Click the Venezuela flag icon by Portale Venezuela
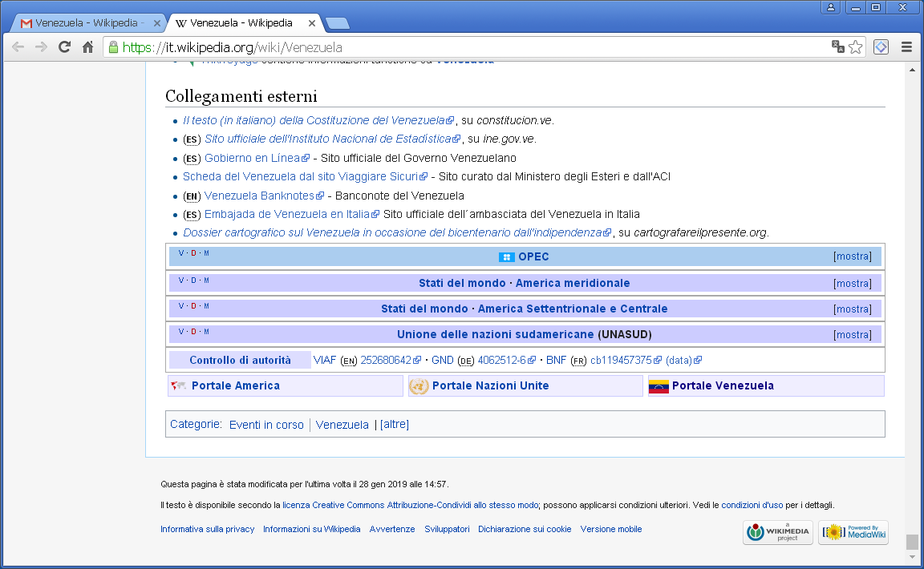 (659, 386)
